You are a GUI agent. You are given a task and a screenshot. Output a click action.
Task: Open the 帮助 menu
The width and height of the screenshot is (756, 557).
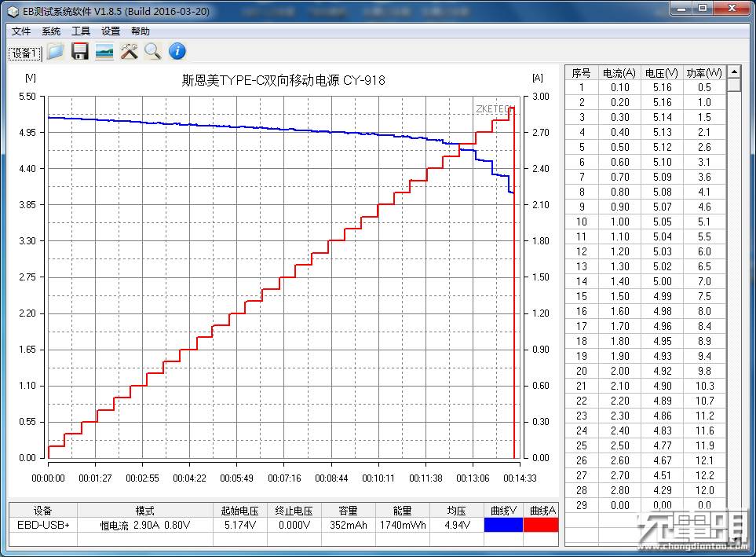tap(141, 31)
